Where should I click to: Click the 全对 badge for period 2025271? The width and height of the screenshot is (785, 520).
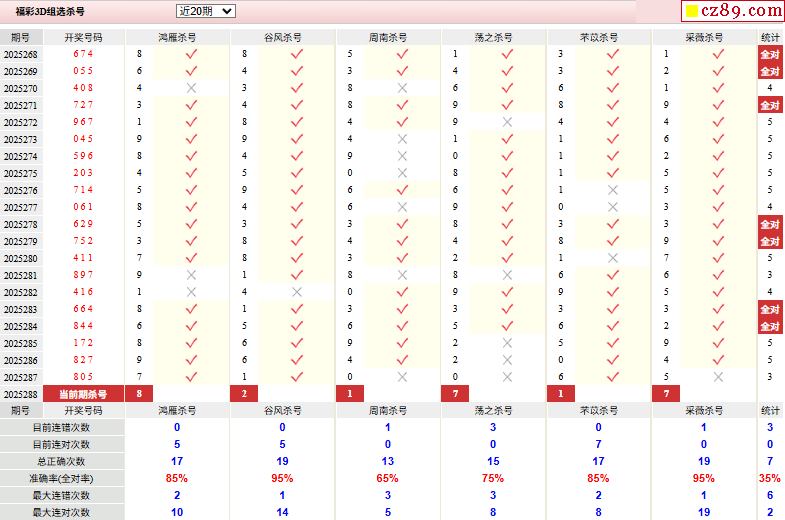point(769,105)
